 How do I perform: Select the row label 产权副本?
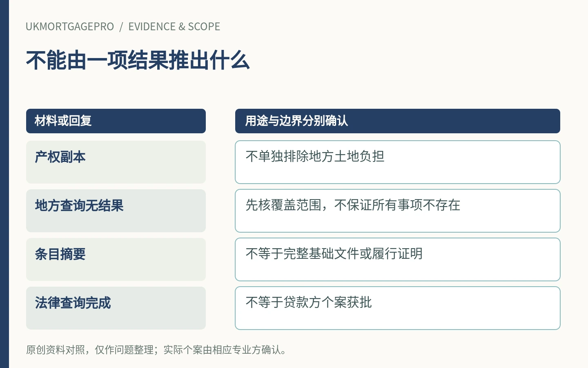pos(60,157)
